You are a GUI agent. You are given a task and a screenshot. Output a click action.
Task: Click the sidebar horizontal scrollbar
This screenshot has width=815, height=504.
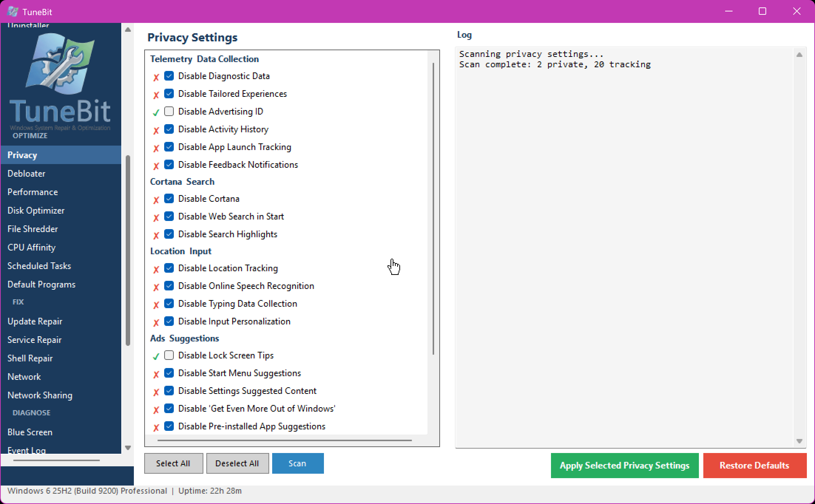(x=57, y=460)
